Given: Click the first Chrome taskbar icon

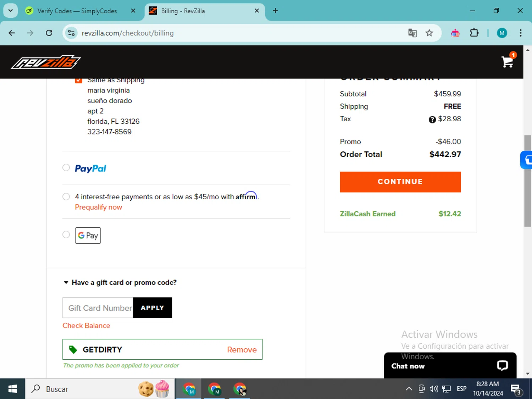Looking at the screenshot, I should (189, 389).
